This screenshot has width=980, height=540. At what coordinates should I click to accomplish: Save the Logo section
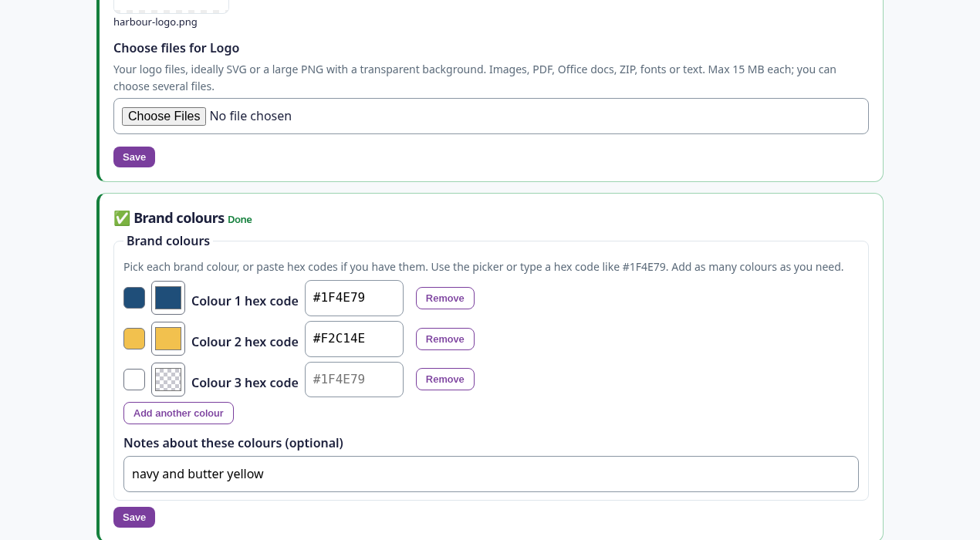point(134,157)
